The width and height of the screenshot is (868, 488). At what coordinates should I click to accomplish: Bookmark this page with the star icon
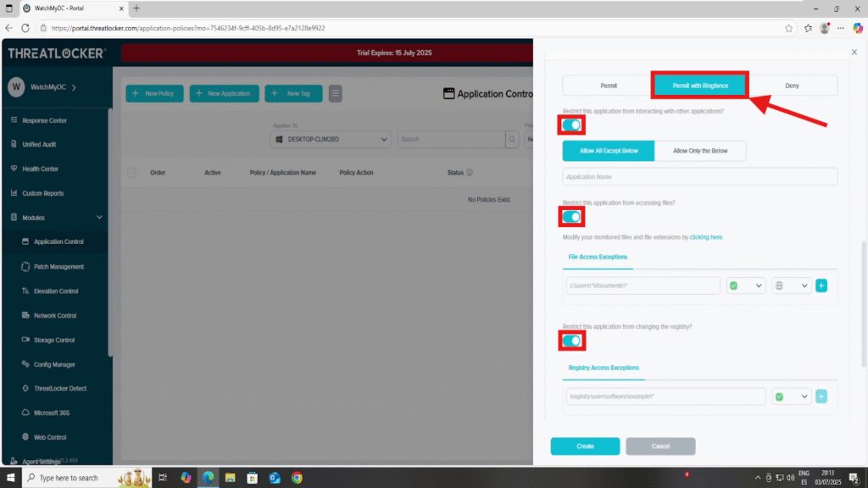pyautogui.click(x=788, y=28)
